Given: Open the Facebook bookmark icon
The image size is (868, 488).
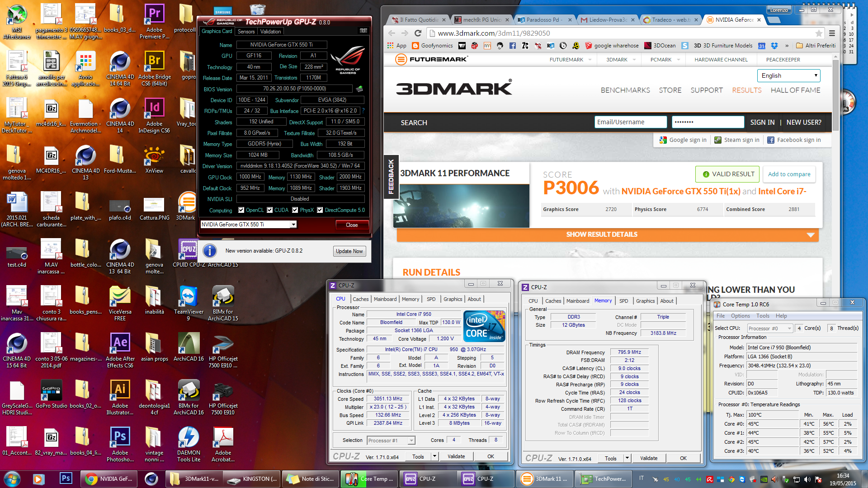Looking at the screenshot, I should [512, 46].
